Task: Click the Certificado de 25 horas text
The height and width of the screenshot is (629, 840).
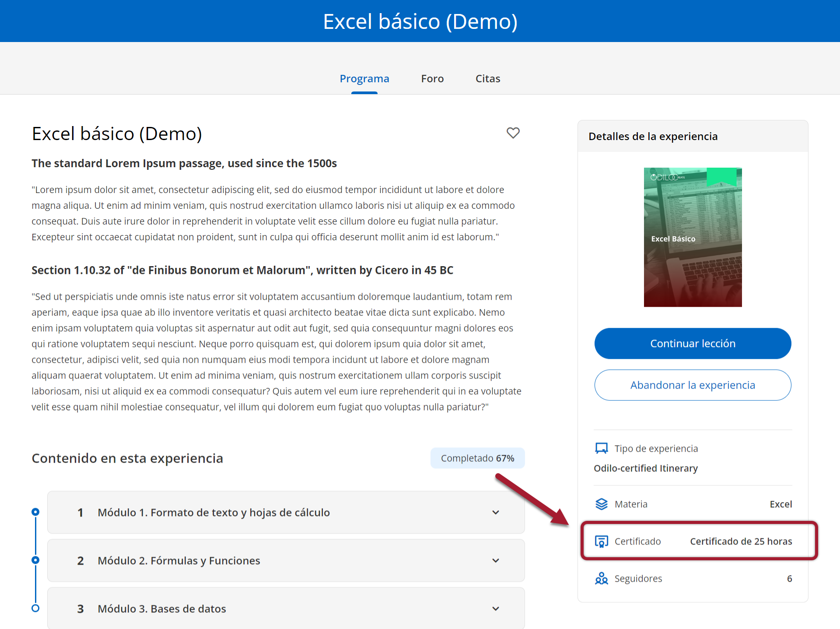Action: point(741,541)
